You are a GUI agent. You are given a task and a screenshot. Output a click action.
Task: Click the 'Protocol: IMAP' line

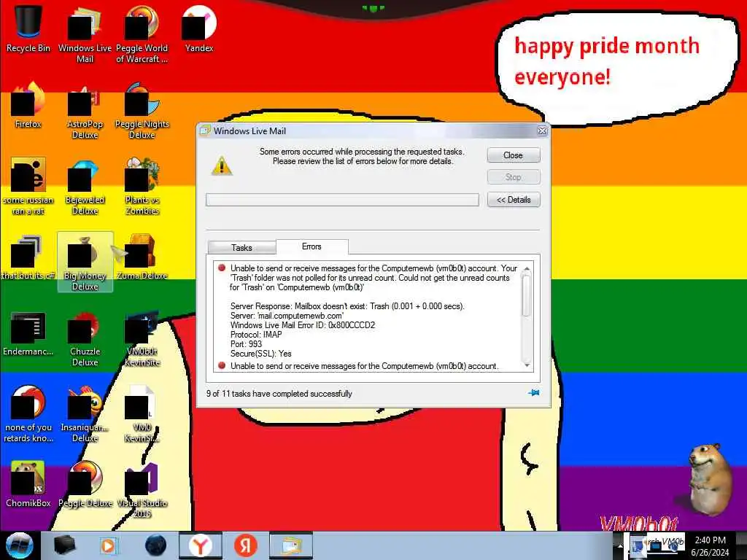coord(256,335)
